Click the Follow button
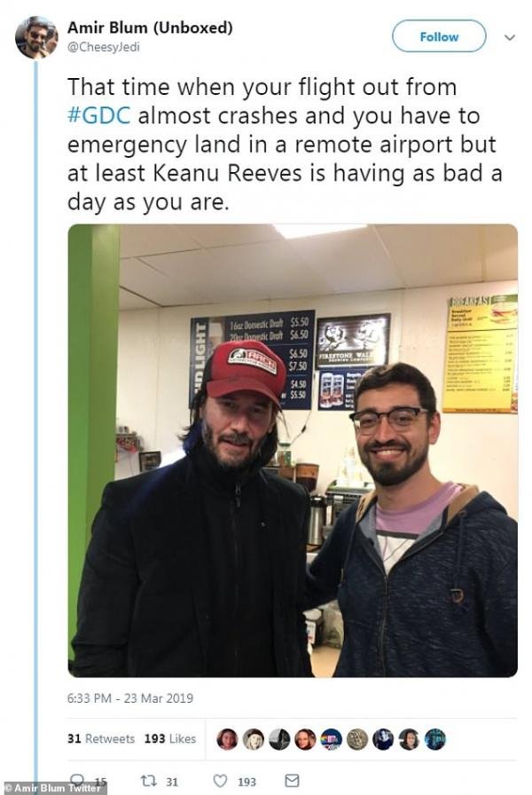The width and height of the screenshot is (532, 795). 439,36
